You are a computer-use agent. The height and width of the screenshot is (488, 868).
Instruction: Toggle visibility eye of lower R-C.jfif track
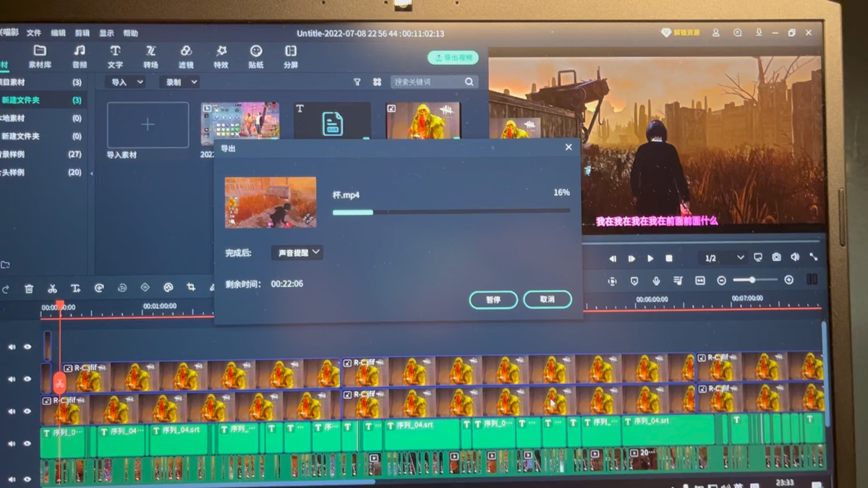point(27,411)
